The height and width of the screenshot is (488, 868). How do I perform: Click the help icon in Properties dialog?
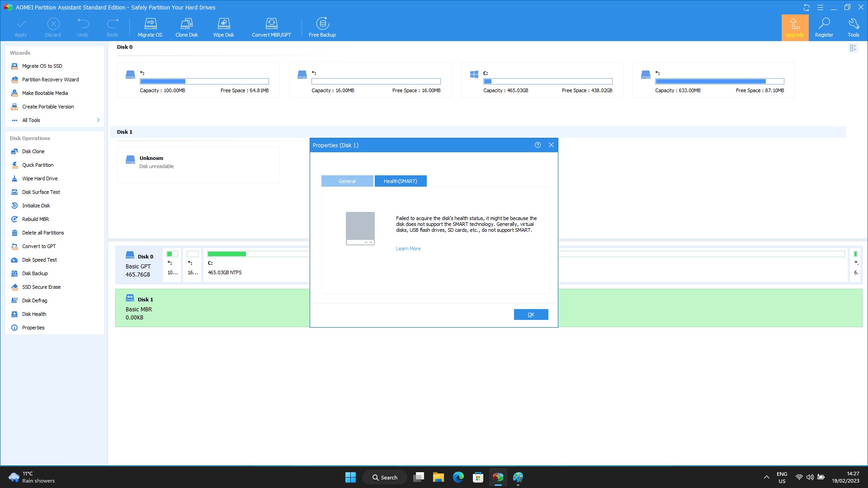click(x=538, y=145)
